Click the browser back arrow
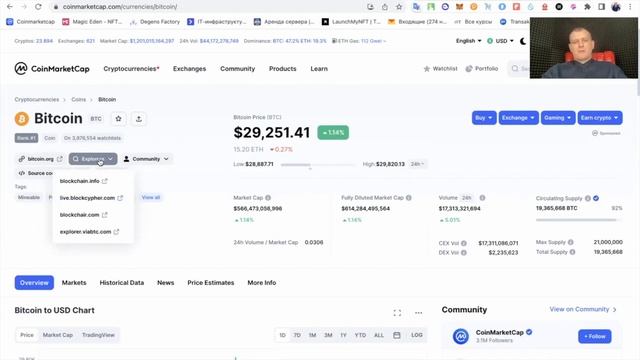 tap(10, 7)
